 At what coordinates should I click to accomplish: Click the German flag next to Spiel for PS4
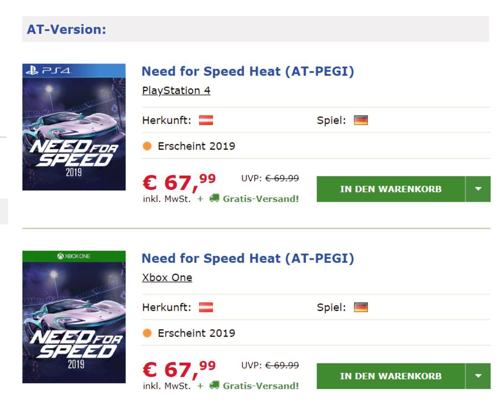[x=362, y=121]
